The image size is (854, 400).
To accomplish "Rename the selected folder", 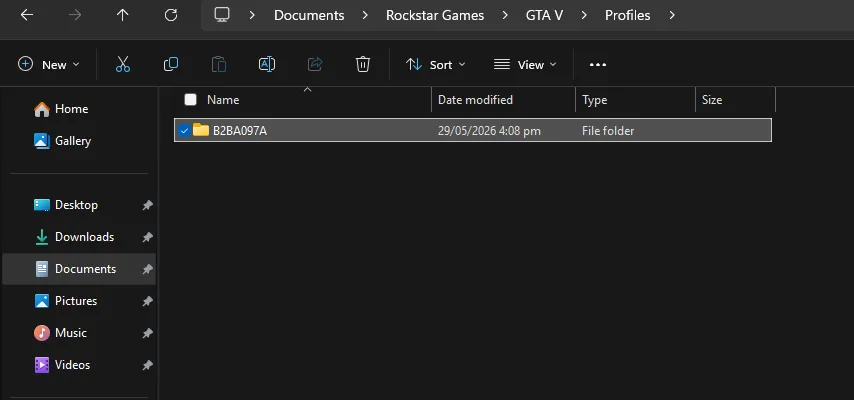I will click(266, 64).
